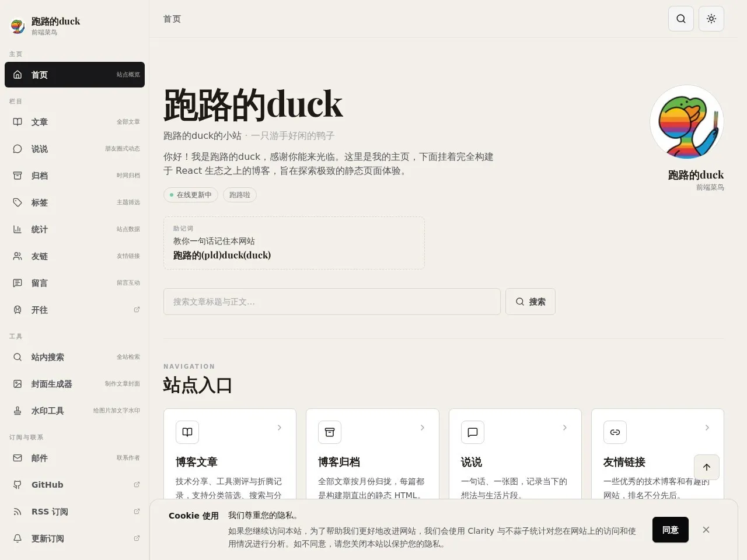This screenshot has height=560, width=747.
Task: Click the 标签 tag icon in sidebar
Action: (18, 202)
